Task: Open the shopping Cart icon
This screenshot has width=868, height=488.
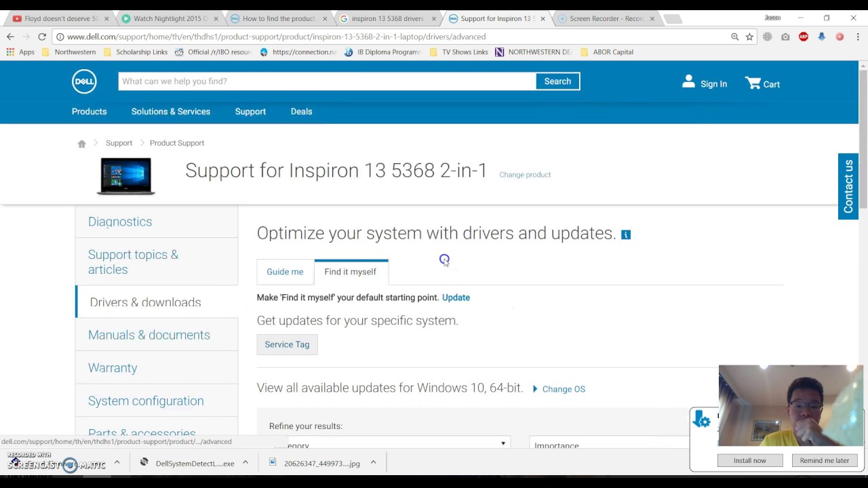Action: [x=753, y=83]
